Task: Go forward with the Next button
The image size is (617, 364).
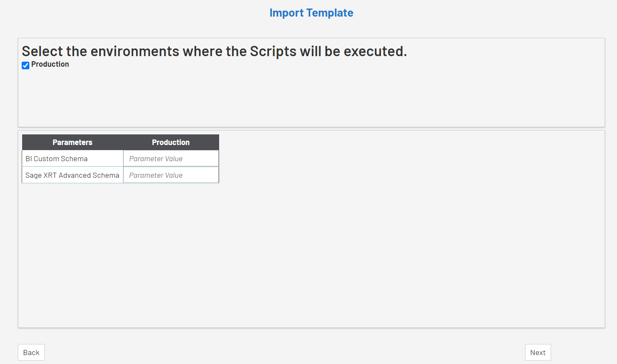Action: (x=537, y=353)
